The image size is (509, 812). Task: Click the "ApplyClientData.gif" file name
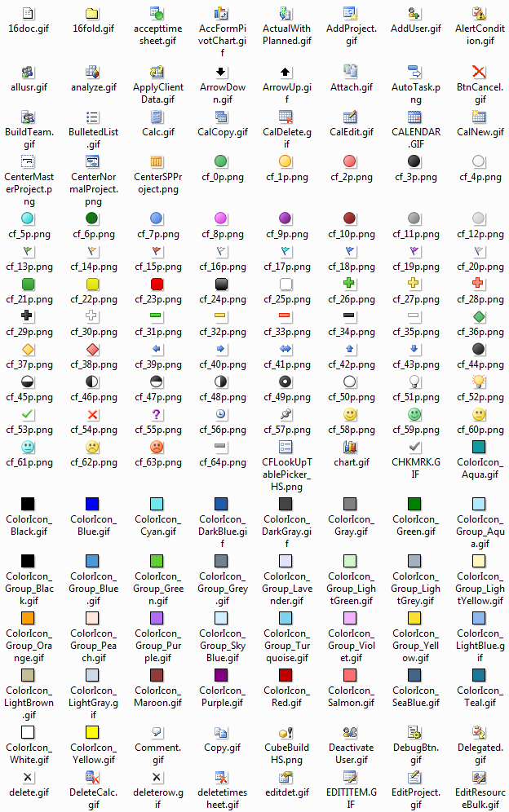(x=158, y=93)
